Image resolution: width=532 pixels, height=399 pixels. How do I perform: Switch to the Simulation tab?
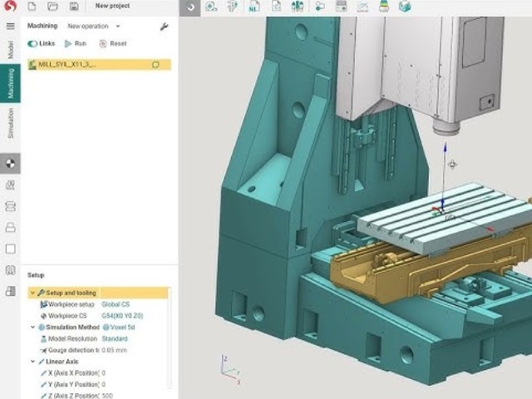coord(11,123)
